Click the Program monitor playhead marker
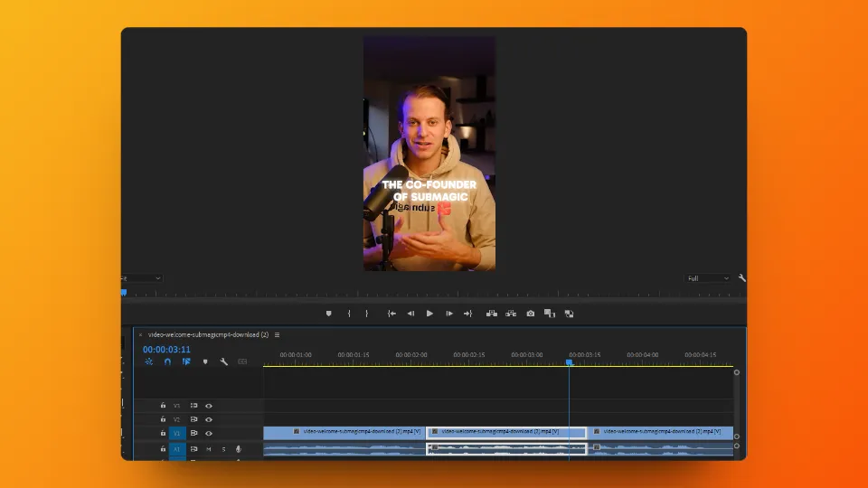 (x=124, y=292)
